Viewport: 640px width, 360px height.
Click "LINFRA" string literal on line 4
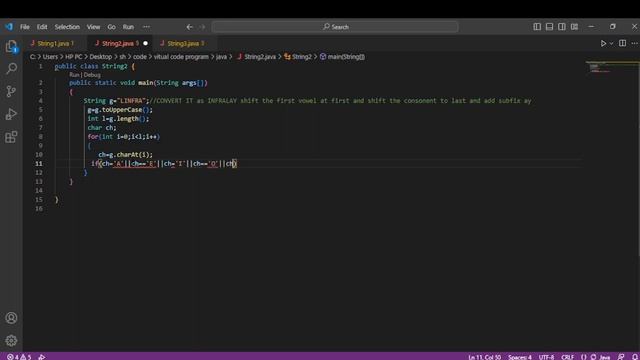pyautogui.click(x=131, y=101)
